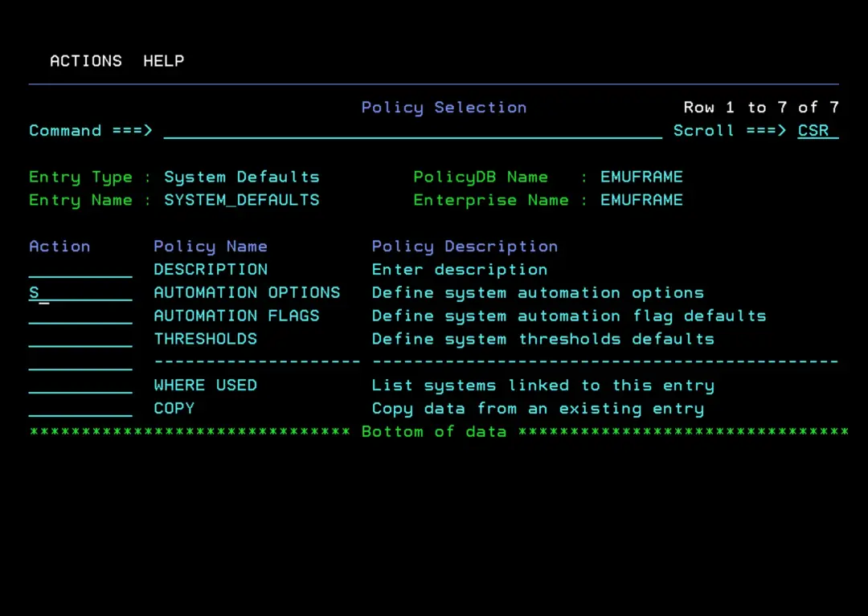Click the 'Row 1 to 7 of 7' indicator
The image size is (868, 616).
761,108
